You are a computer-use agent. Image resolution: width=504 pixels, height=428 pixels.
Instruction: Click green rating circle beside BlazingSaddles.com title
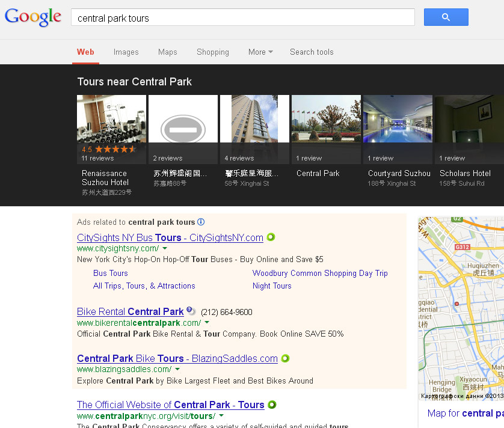click(x=285, y=358)
